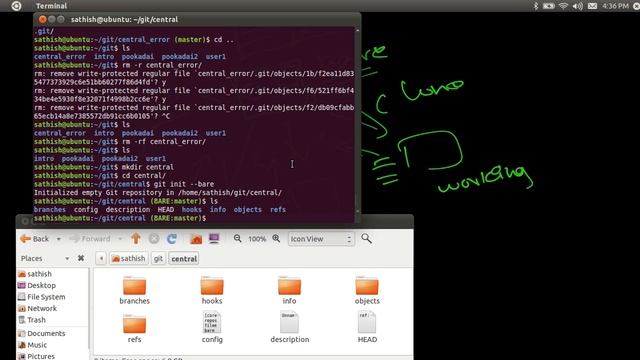Click the terminal window scrollbar
The height and width of the screenshot is (360, 640).
358,122
